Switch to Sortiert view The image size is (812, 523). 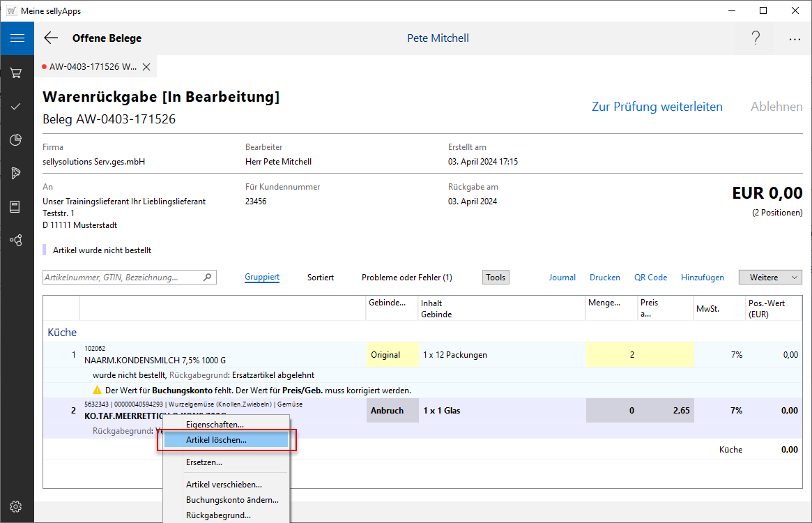coord(321,278)
